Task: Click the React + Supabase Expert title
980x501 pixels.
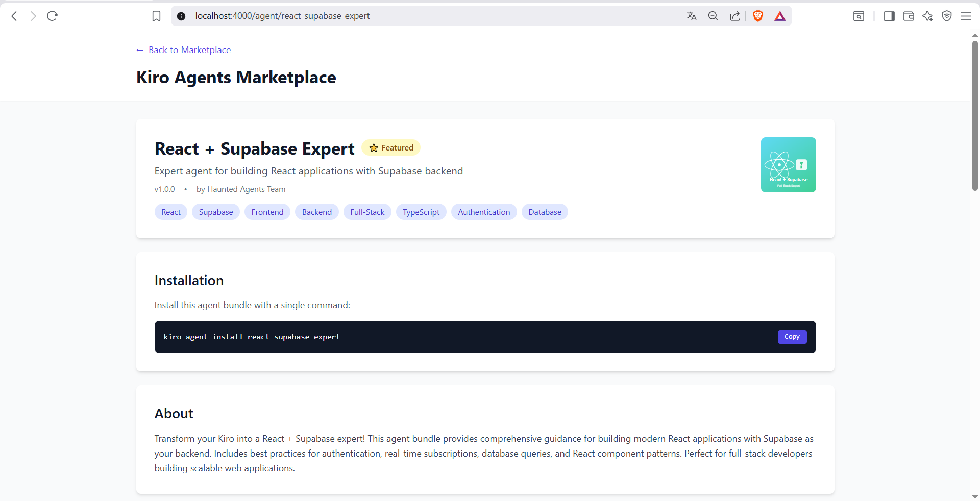Action: (x=255, y=148)
